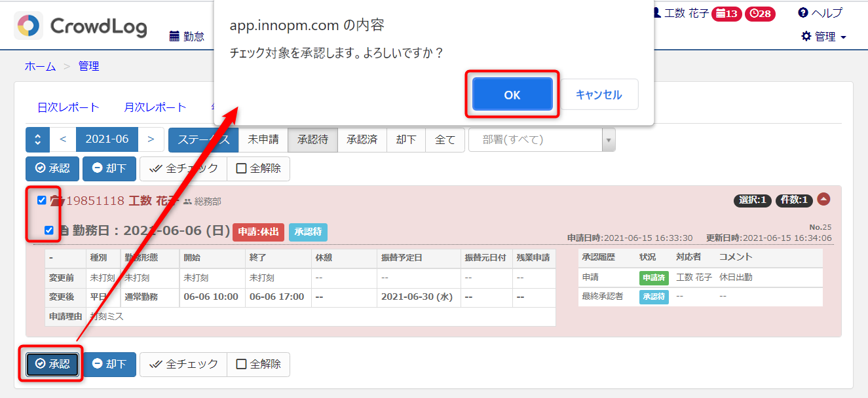
Task: Open the 部署(すべて) department dropdown
Action: coord(542,139)
